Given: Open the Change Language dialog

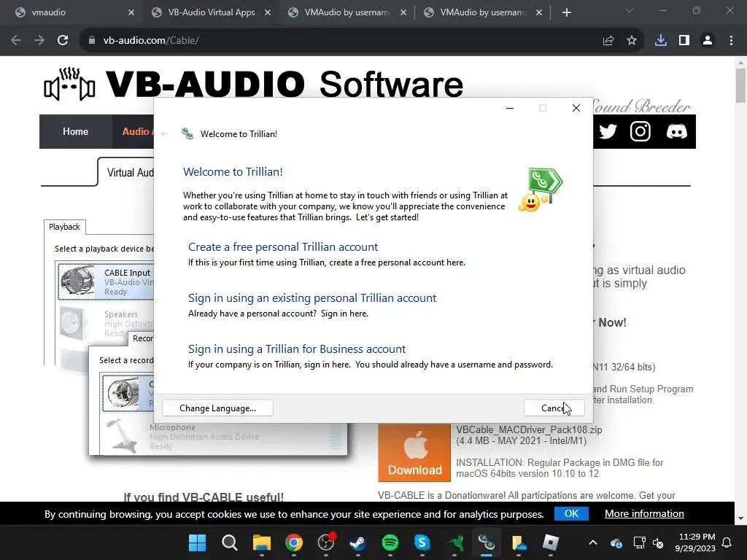Looking at the screenshot, I should [217, 408].
